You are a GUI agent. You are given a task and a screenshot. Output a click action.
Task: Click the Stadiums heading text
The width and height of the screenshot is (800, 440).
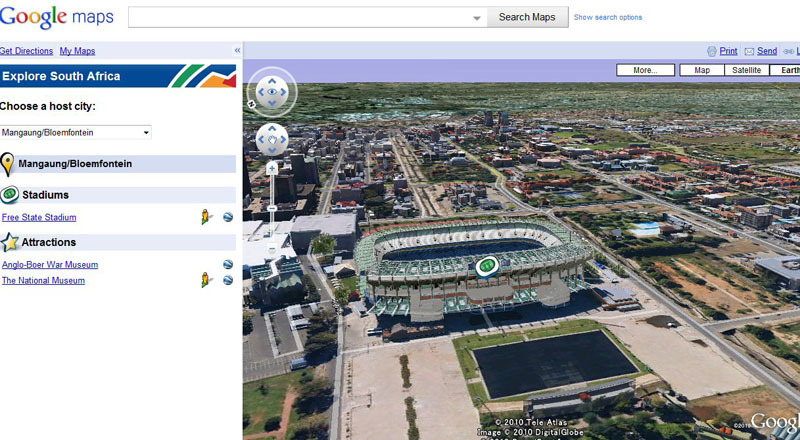tap(45, 195)
